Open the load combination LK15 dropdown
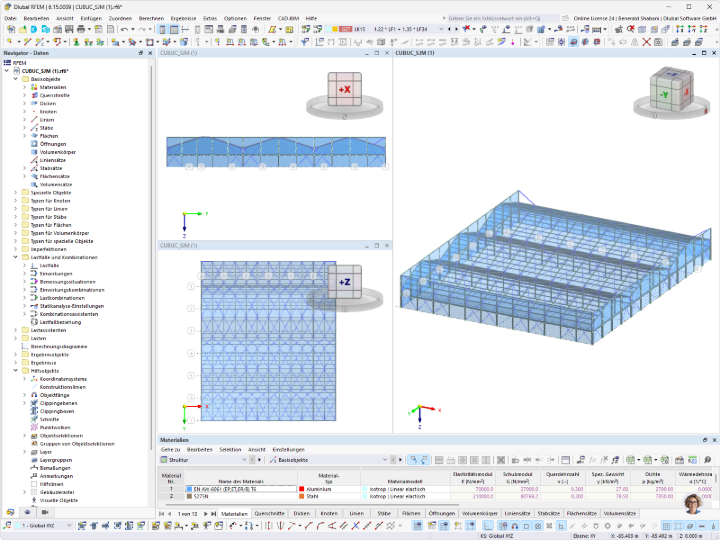 pyautogui.click(x=441, y=29)
